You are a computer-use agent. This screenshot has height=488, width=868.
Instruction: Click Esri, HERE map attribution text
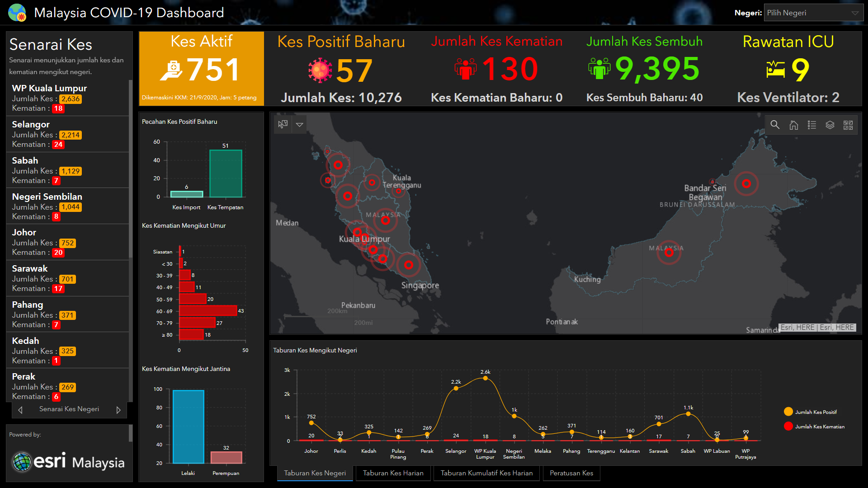817,328
